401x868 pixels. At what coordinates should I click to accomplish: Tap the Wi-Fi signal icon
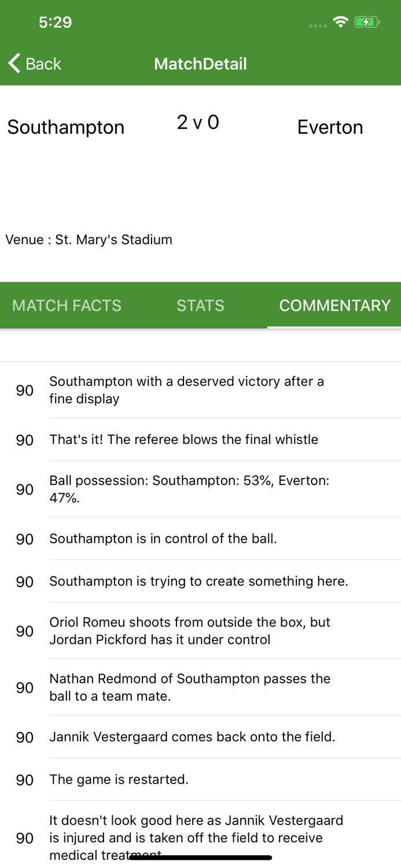click(340, 21)
